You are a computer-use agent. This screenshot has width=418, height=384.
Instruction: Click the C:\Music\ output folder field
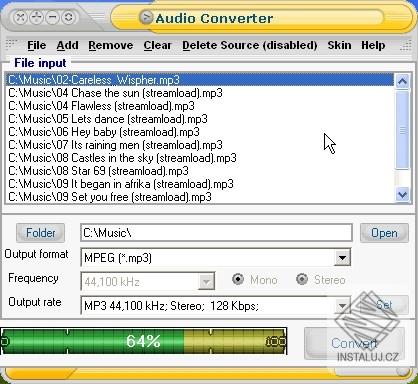pyautogui.click(x=216, y=233)
